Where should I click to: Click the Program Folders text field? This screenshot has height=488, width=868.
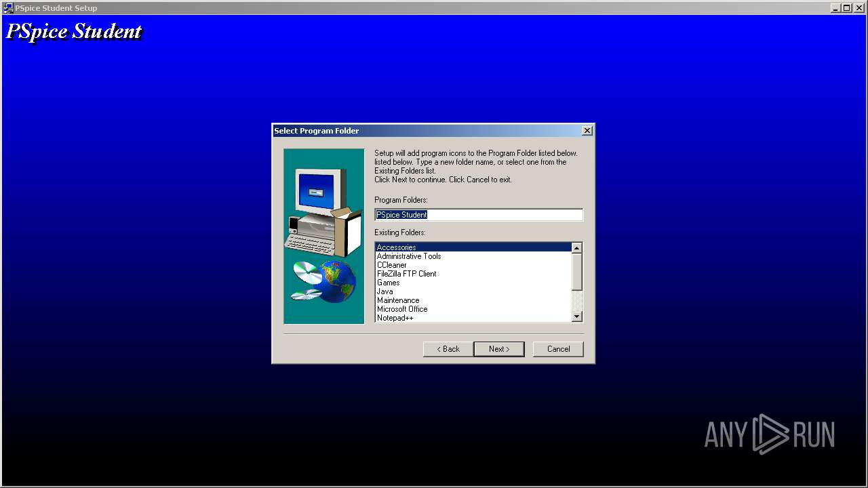click(x=479, y=215)
